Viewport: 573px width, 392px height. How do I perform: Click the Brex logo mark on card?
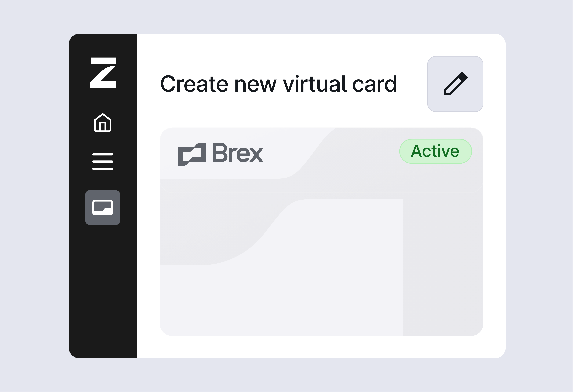192,154
